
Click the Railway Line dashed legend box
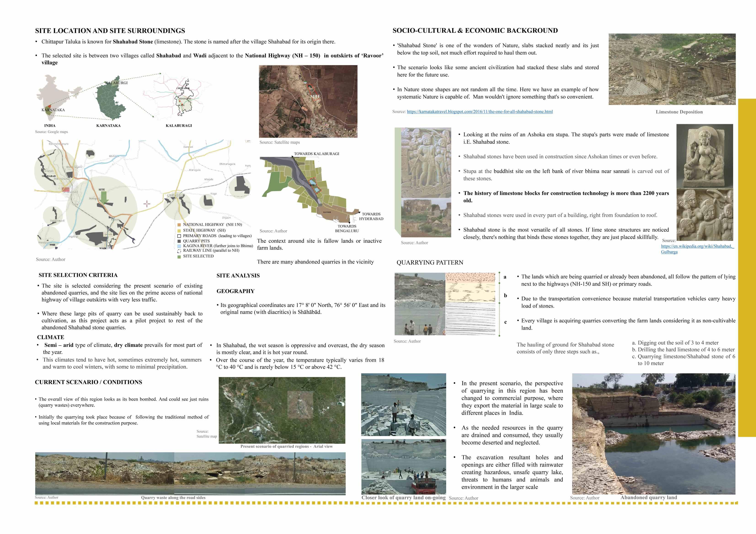[x=179, y=251]
